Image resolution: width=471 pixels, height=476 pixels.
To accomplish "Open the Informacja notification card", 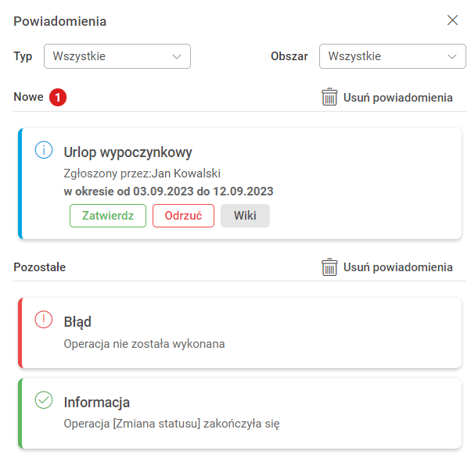I will tap(235, 413).
